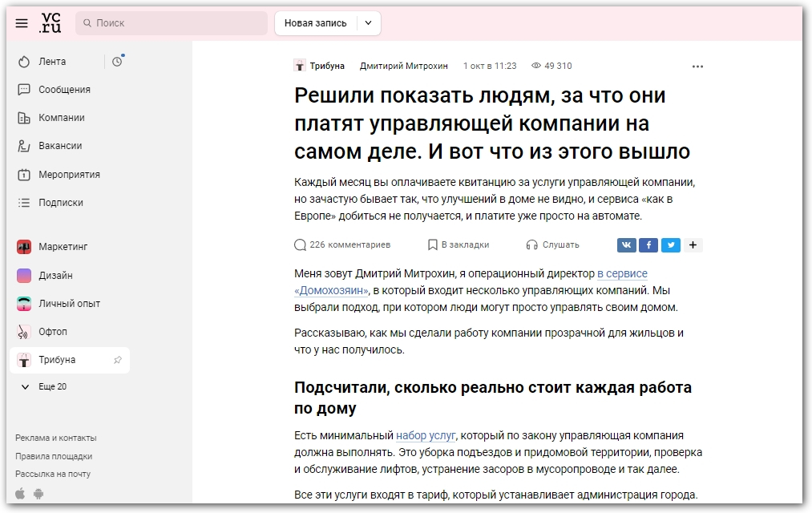Open Рассылка на почту link
This screenshot has width=812, height=513.
click(x=53, y=474)
